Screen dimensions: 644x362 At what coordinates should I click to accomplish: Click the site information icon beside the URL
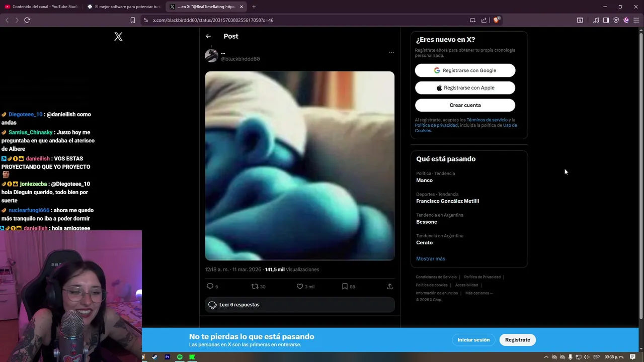[x=146, y=20]
